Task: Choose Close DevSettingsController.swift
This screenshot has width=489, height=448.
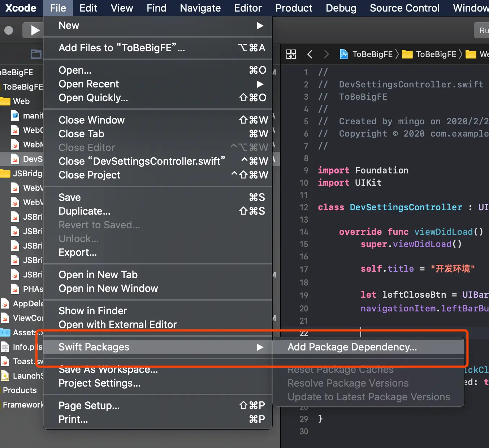Action: pos(158,161)
